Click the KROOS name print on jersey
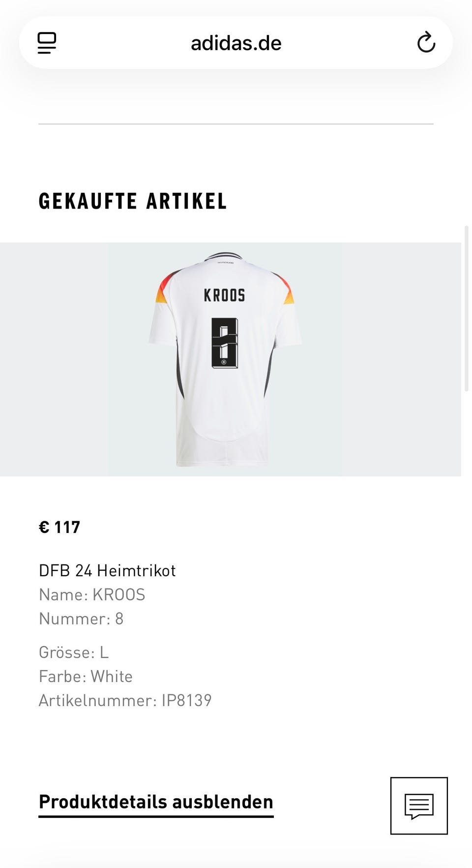Viewport: 472px width, 868px height. [224, 295]
